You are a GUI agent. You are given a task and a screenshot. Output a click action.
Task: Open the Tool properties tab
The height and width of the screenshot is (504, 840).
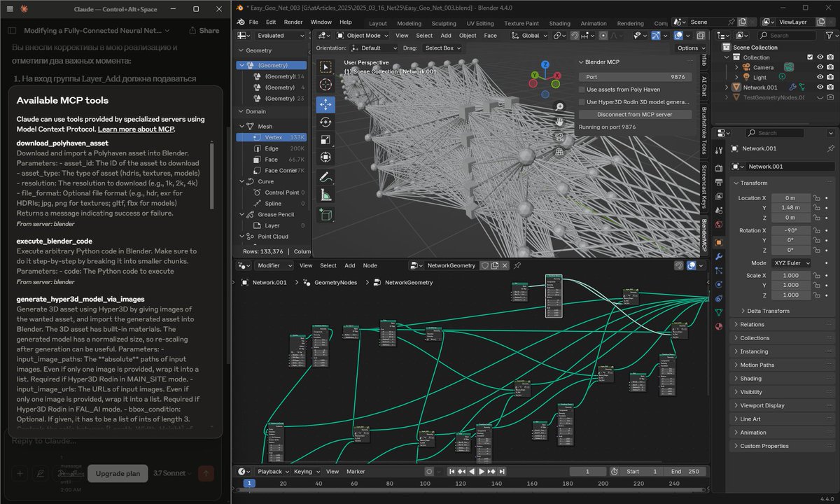[x=719, y=149]
